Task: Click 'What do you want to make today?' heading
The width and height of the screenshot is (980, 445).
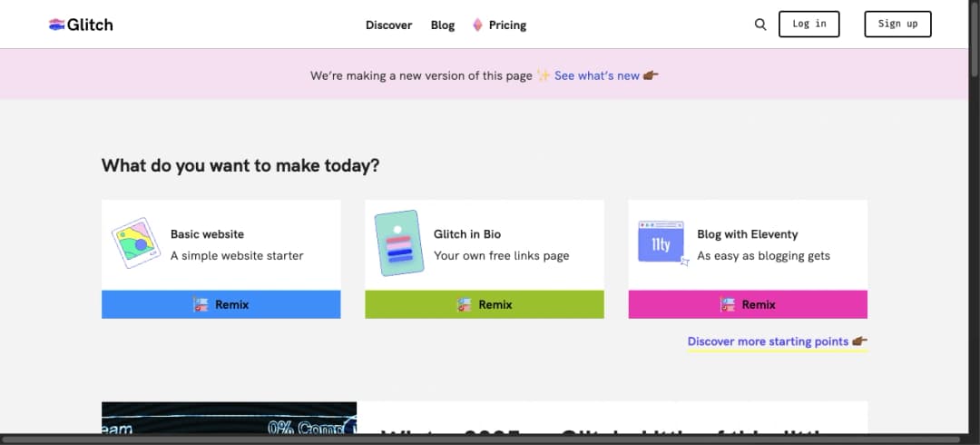Action: pyautogui.click(x=240, y=166)
